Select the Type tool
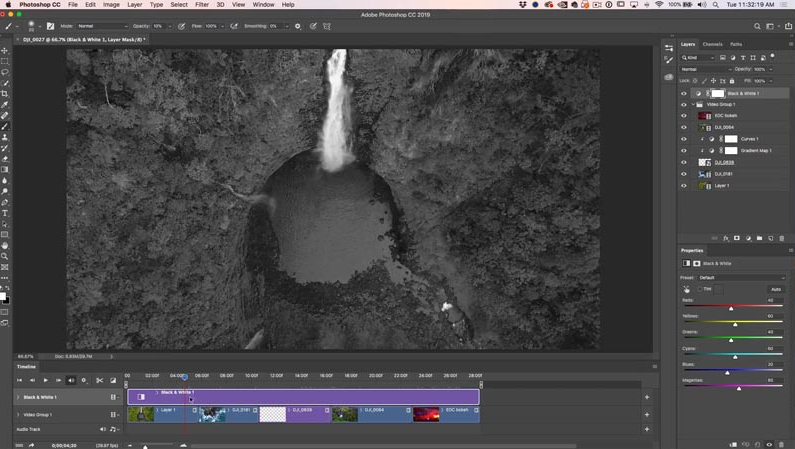The height and width of the screenshot is (449, 795). tap(5, 213)
